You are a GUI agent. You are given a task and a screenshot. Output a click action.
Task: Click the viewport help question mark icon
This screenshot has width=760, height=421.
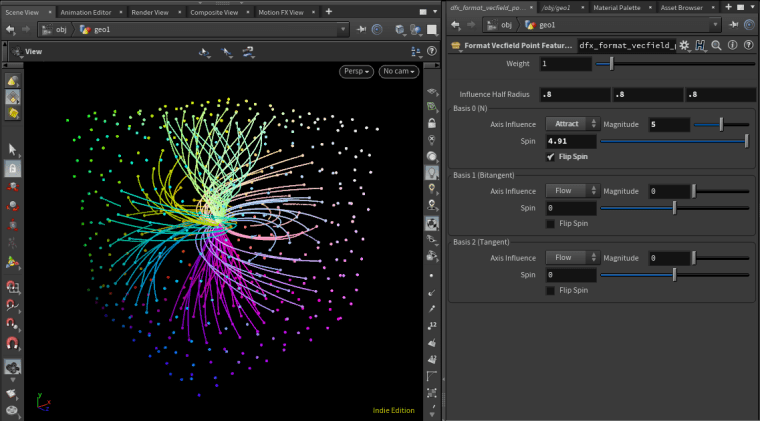tap(431, 50)
